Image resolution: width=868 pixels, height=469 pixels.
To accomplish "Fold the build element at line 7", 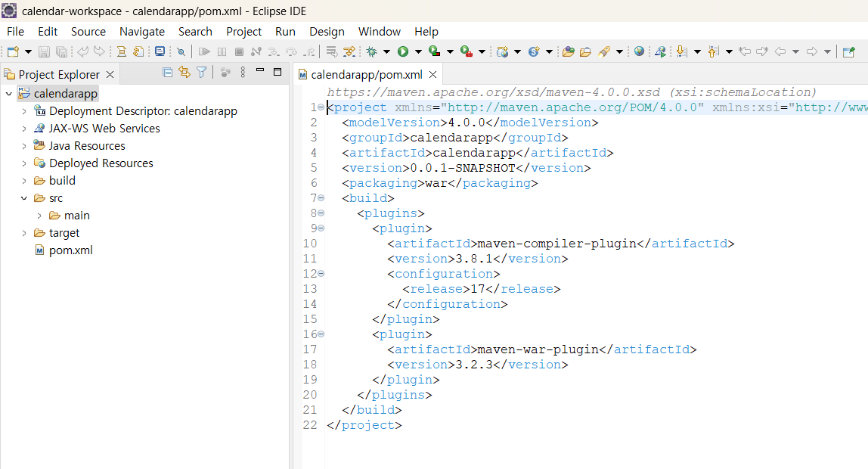I will pos(321,197).
